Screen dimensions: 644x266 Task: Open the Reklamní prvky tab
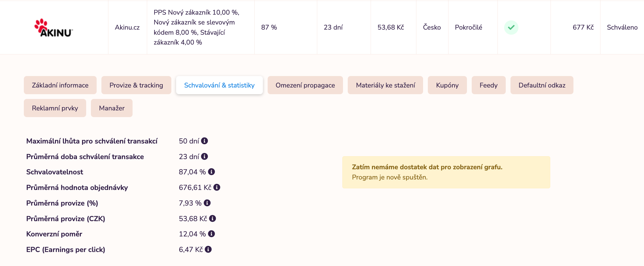55,108
